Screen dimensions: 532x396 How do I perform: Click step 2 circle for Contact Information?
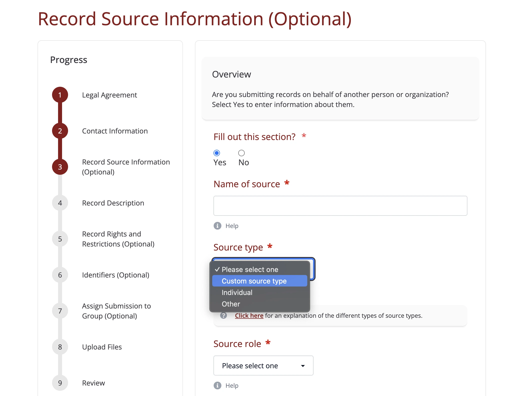coord(60,131)
